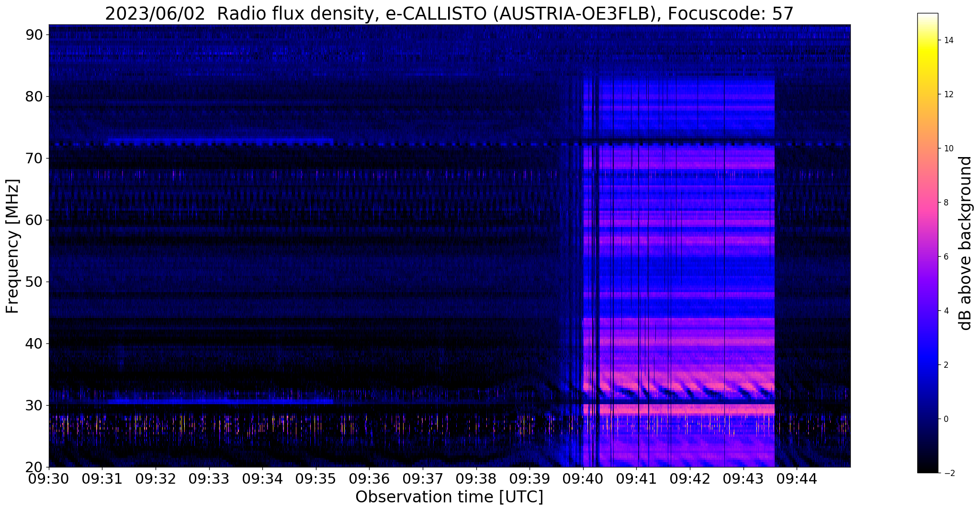Screen dimensions: 980x511
Task: Click the 09:35 time tick label
Action: click(316, 478)
